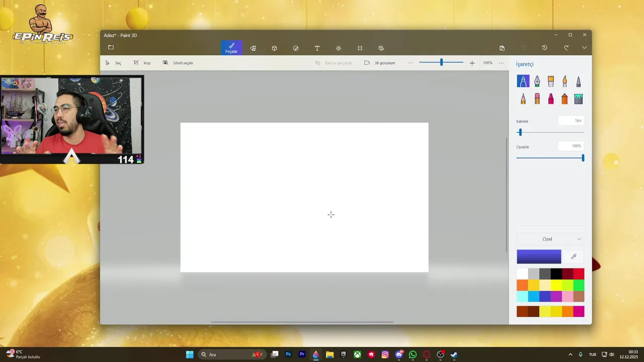Choose the bright red color swatch
Image resolution: width=644 pixels, height=362 pixels.
tap(579, 274)
